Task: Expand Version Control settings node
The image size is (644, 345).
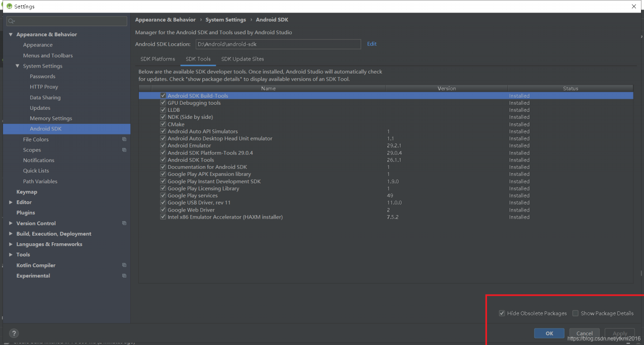Action: coord(11,224)
